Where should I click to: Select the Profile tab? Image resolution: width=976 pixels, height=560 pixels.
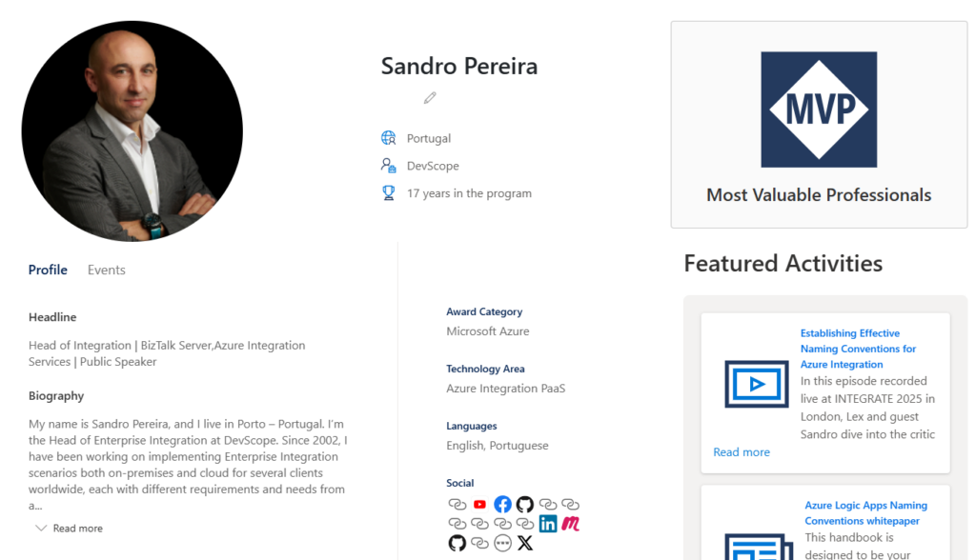point(48,270)
